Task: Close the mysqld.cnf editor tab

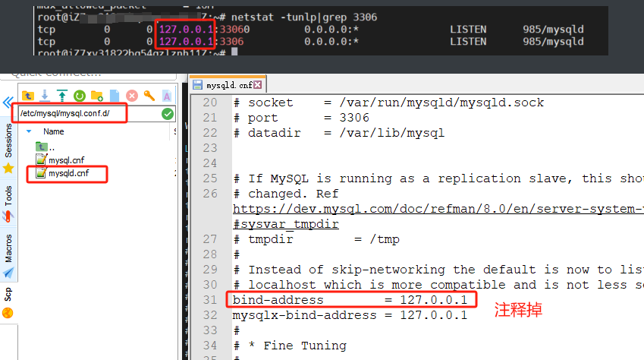Action: click(257, 85)
